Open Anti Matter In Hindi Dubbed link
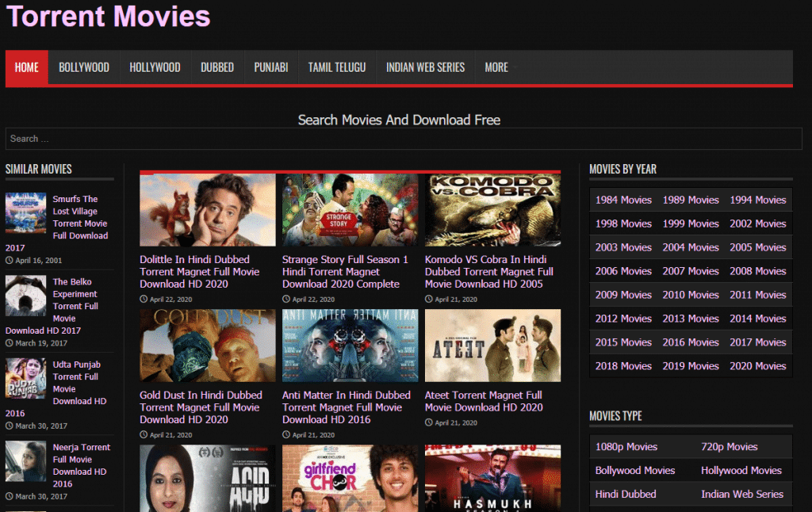812x512 pixels. point(346,407)
